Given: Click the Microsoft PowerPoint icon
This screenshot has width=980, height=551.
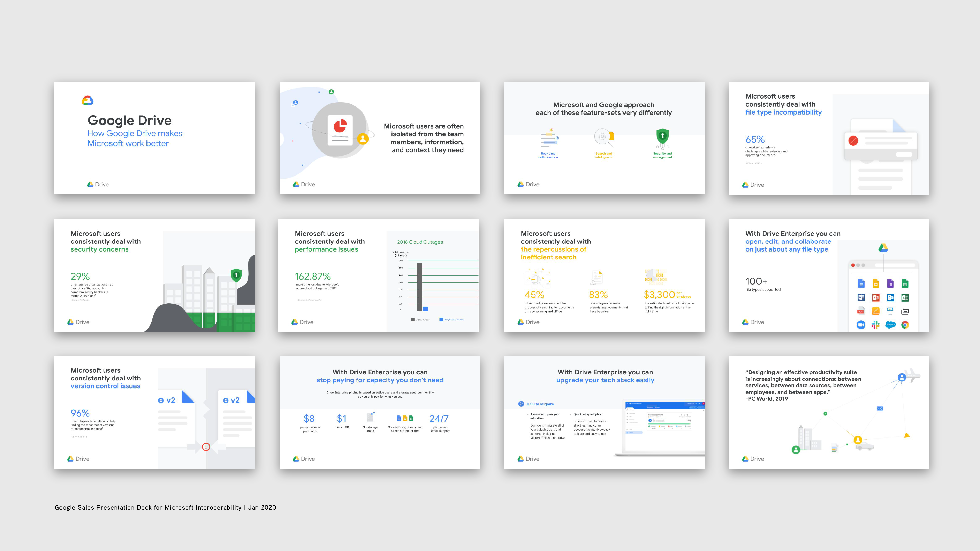Looking at the screenshot, I should [x=875, y=297].
